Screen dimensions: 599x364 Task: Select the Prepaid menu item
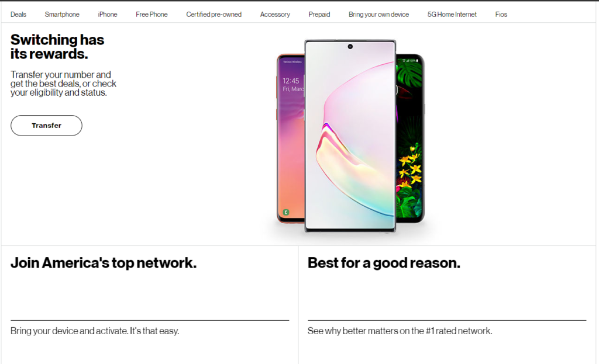[319, 14]
